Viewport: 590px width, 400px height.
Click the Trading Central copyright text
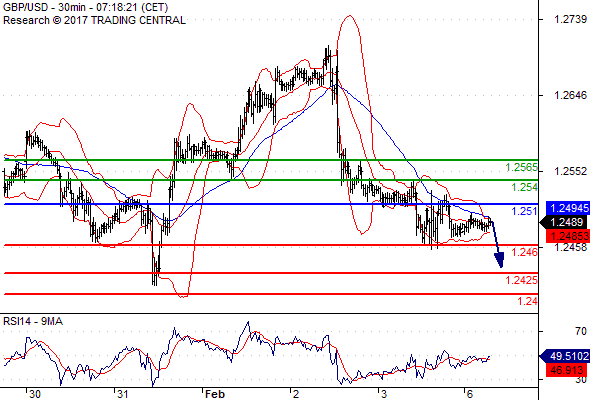coord(94,20)
